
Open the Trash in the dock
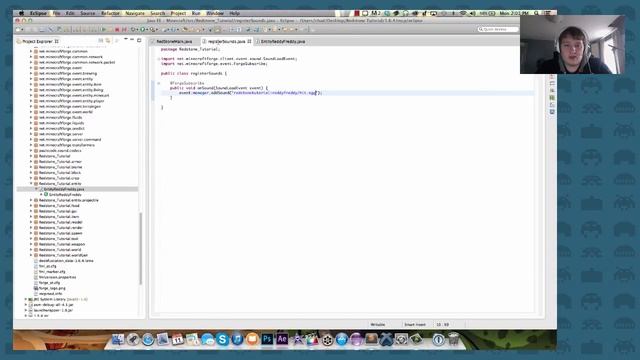click(453, 339)
